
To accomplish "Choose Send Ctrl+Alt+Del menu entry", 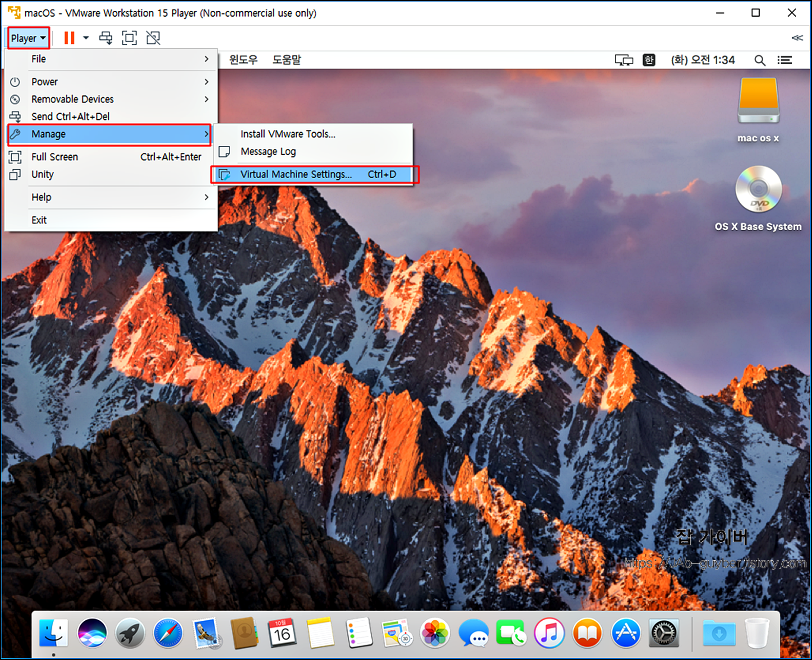I will 111,116.
